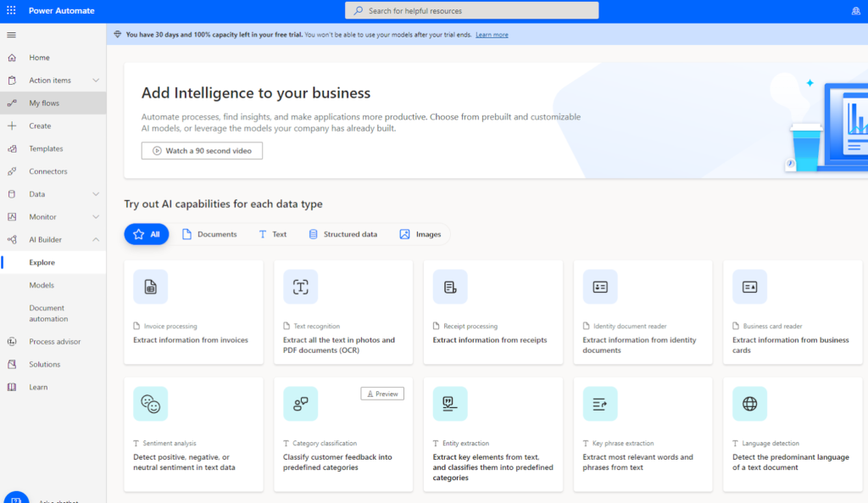Open Explore under AI Builder
This screenshot has width=868, height=503.
(53, 263)
